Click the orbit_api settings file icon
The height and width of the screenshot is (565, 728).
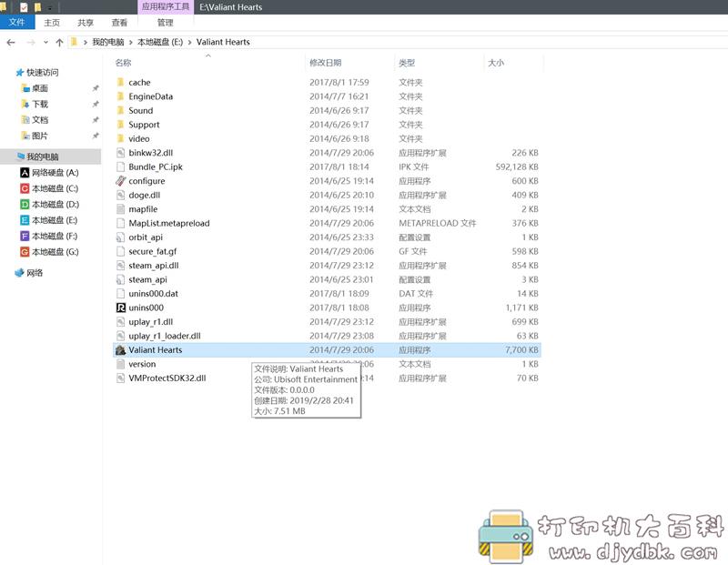121,237
